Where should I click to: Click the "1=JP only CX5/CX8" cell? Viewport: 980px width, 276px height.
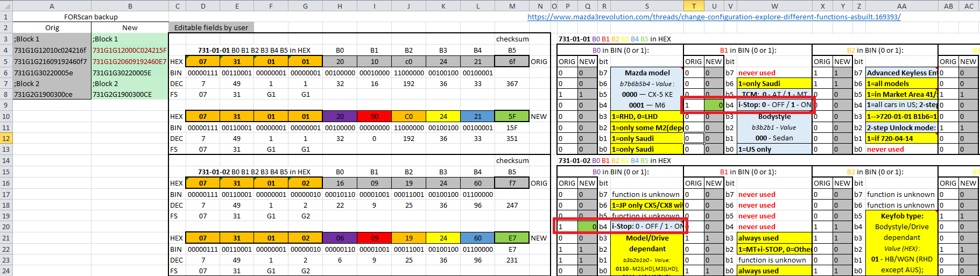coord(646,205)
